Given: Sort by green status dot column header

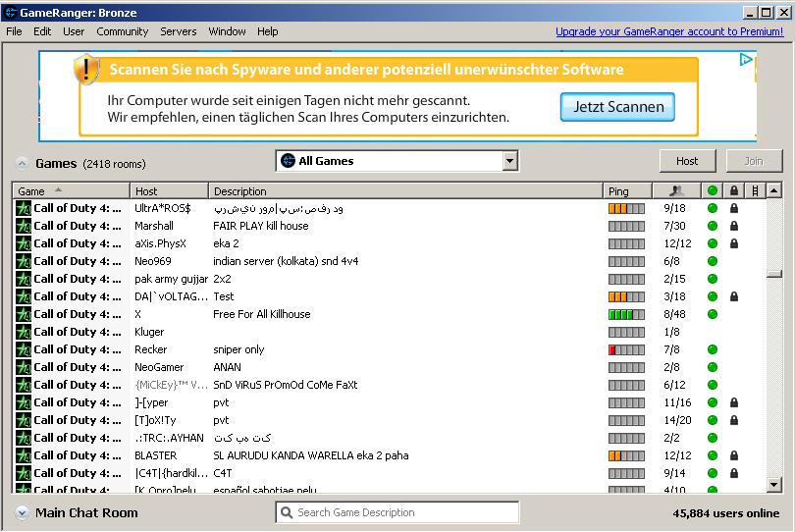Looking at the screenshot, I should [x=713, y=191].
